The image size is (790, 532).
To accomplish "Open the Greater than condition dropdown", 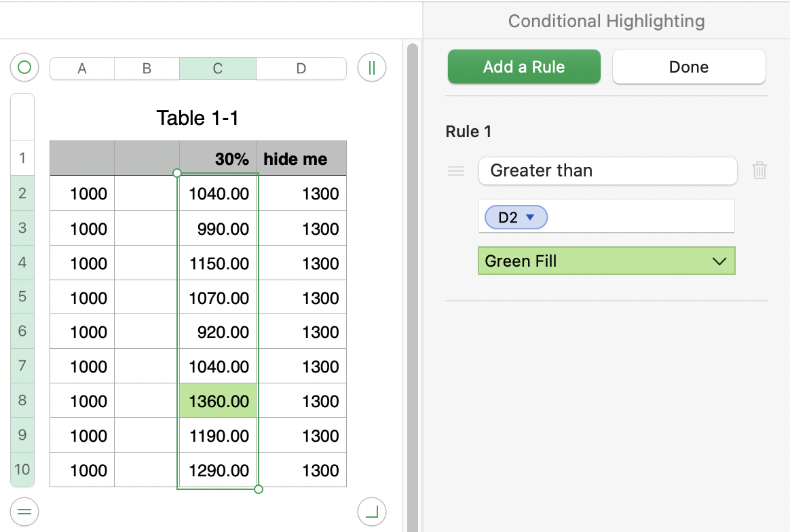I will (607, 171).
